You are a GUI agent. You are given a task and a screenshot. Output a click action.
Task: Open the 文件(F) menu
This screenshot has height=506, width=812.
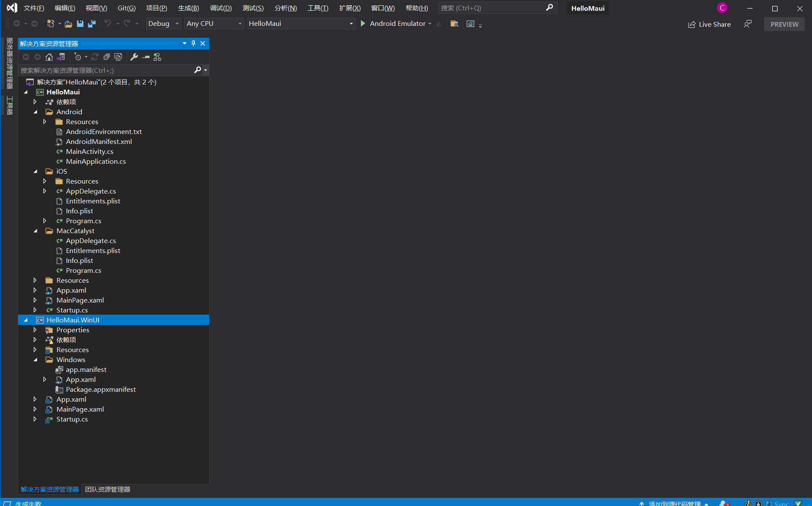(x=34, y=8)
